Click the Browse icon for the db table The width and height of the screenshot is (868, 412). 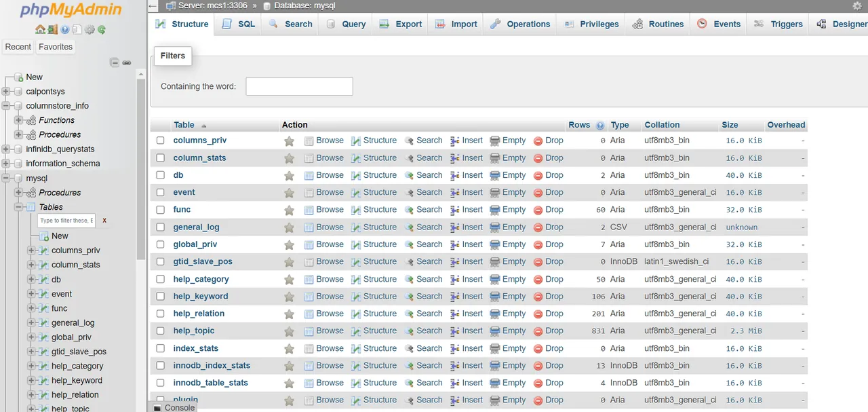[309, 175]
